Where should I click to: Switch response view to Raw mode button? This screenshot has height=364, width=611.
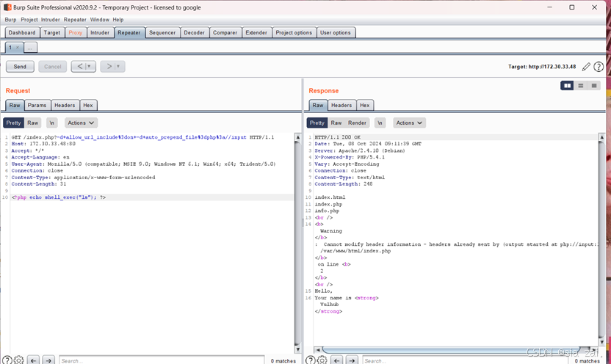[x=336, y=123]
